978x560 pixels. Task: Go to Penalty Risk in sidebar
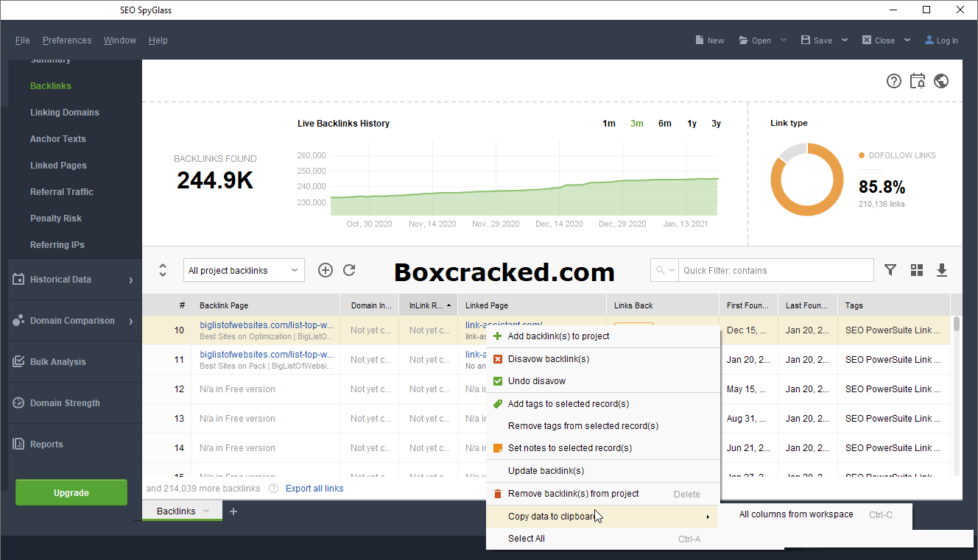point(56,219)
